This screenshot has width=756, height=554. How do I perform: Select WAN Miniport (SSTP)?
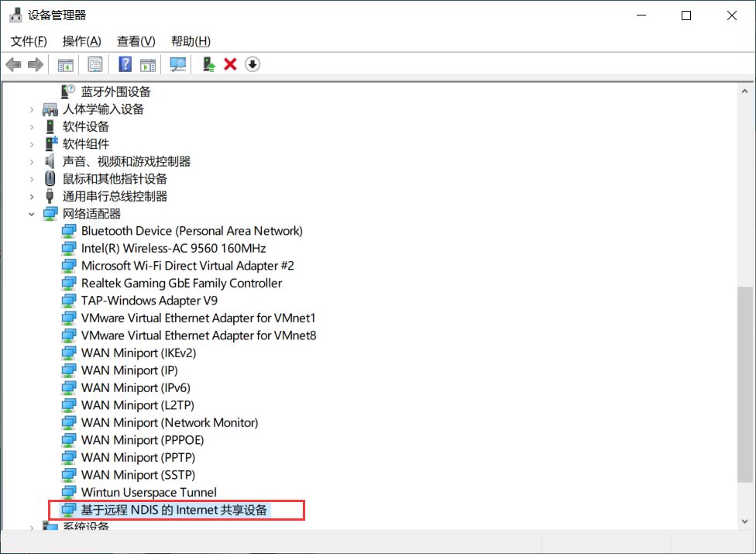(139, 475)
